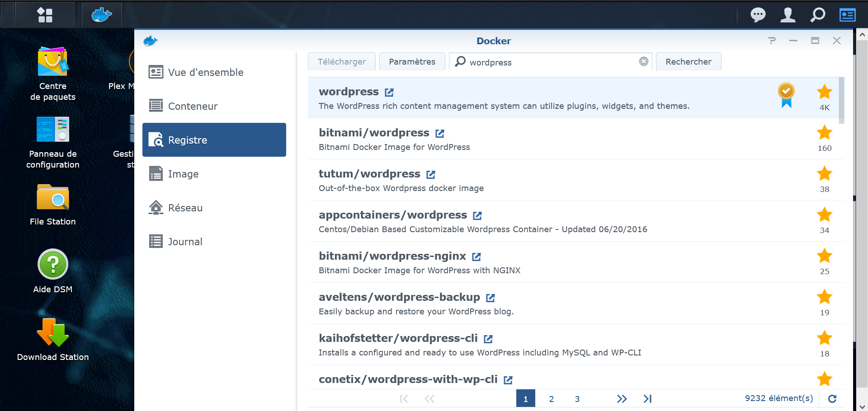Jump to the last results page
The height and width of the screenshot is (411, 868).
pyautogui.click(x=647, y=398)
